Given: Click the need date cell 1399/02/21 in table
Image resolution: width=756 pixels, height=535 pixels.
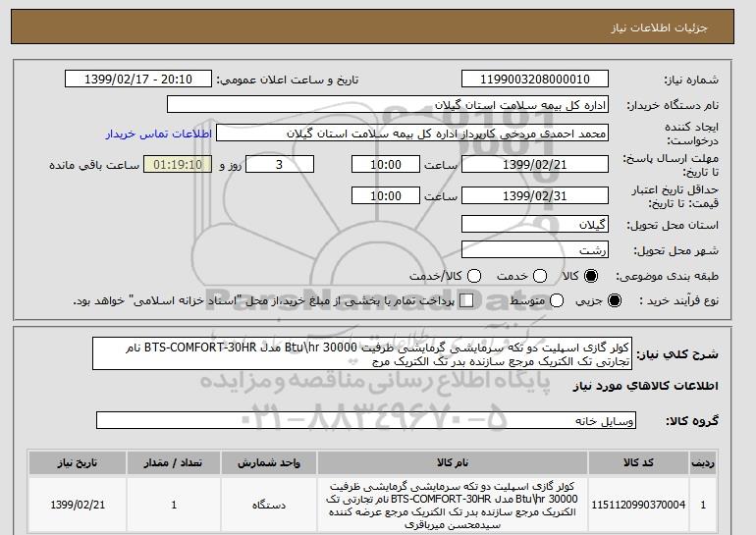Looking at the screenshot, I should (x=78, y=505).
